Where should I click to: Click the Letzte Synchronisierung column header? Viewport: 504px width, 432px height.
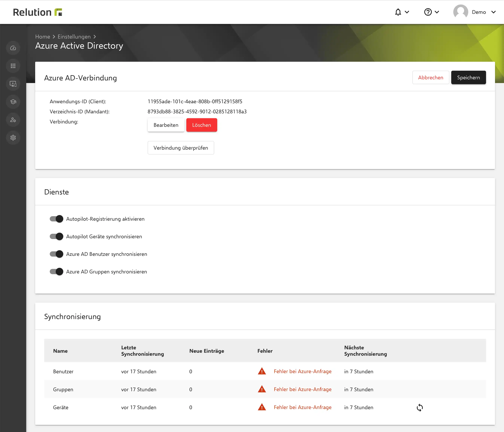click(143, 351)
